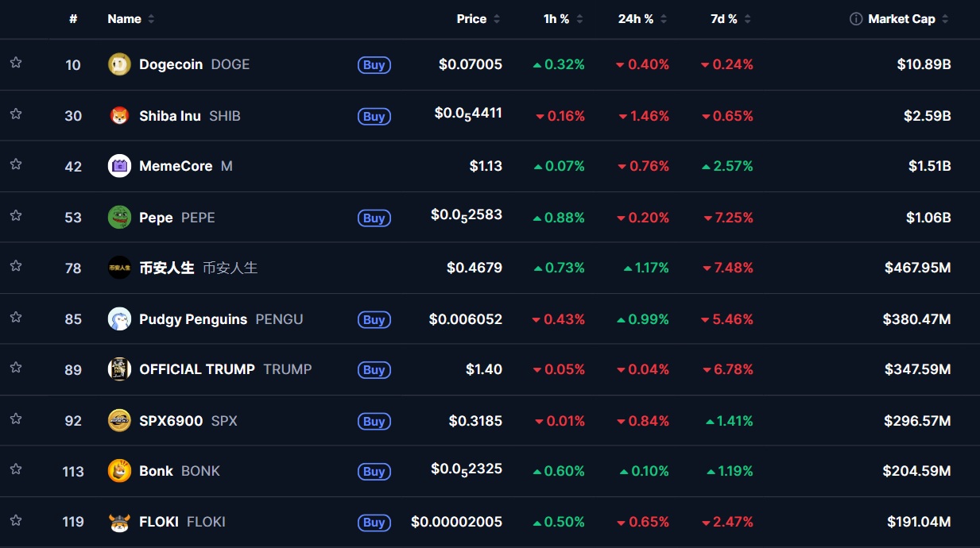Toggle watchlist star for SPX6900
This screenshot has width=980, height=548.
[x=16, y=419]
